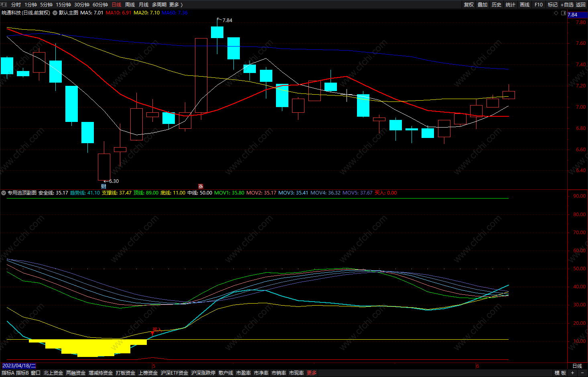This screenshot has height=377, width=588.
Task: Click the 默认主图 label
Action: 69,13
